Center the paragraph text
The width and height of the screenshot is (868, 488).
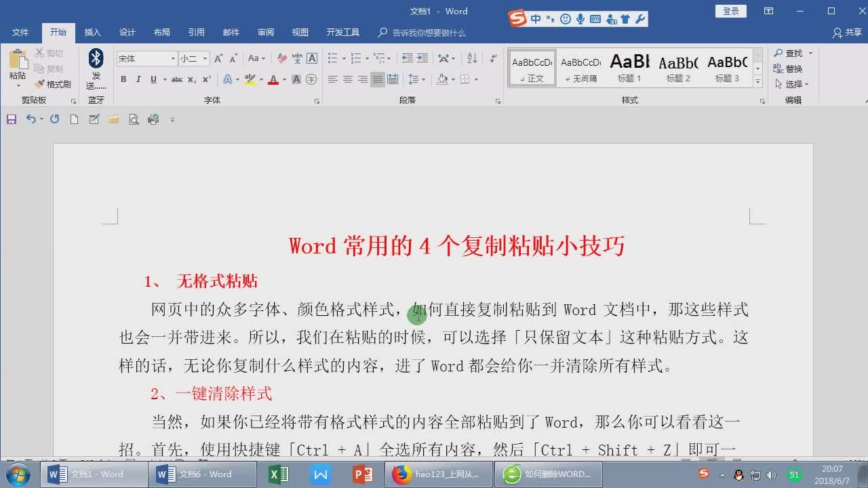[x=347, y=79]
